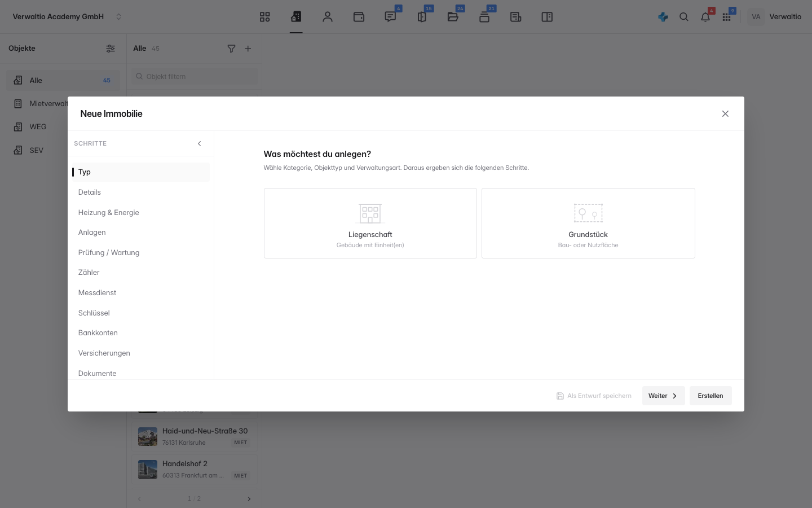The image size is (812, 508).
Task: Open the Handelshof 2 object thumbnail
Action: (148, 469)
